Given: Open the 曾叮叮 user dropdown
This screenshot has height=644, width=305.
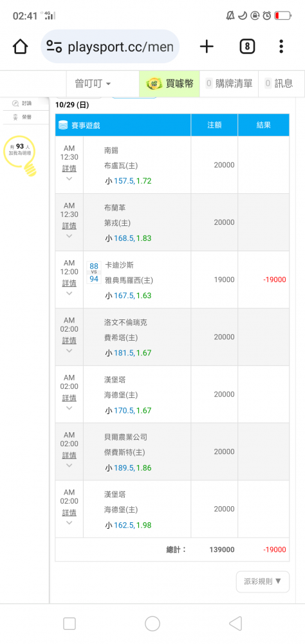Looking at the screenshot, I should [93, 84].
